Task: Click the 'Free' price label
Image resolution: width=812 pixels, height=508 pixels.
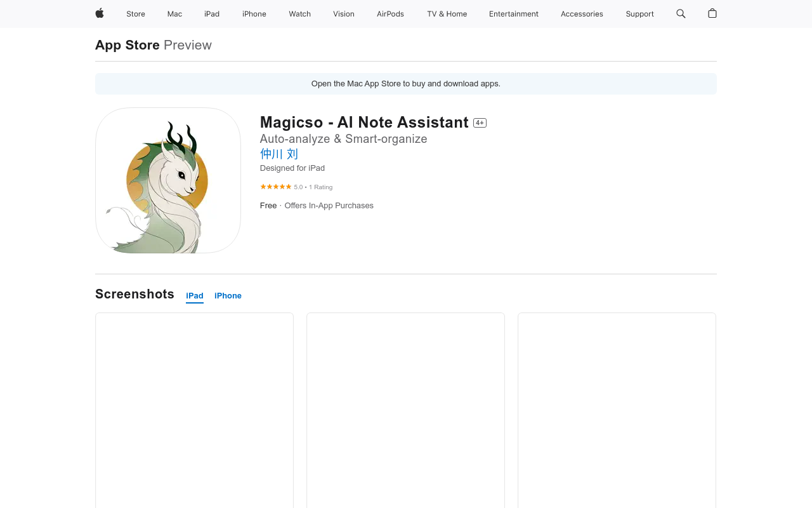Action: point(268,206)
